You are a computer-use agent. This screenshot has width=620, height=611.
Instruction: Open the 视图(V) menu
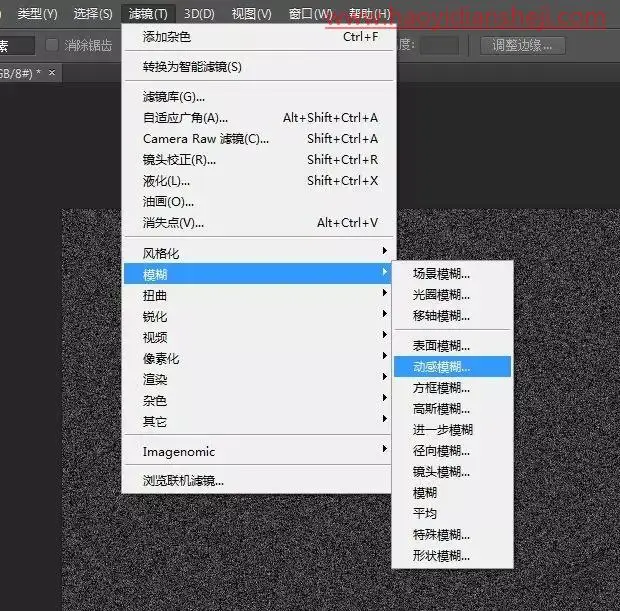(251, 14)
